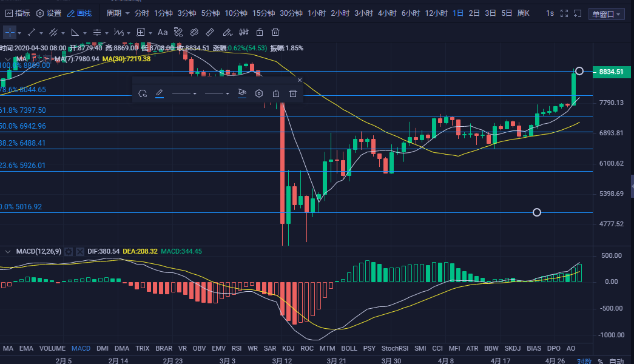Screen dimensions: 634x364
Task: Switch bottom indicator to RSI
Action: point(237,348)
